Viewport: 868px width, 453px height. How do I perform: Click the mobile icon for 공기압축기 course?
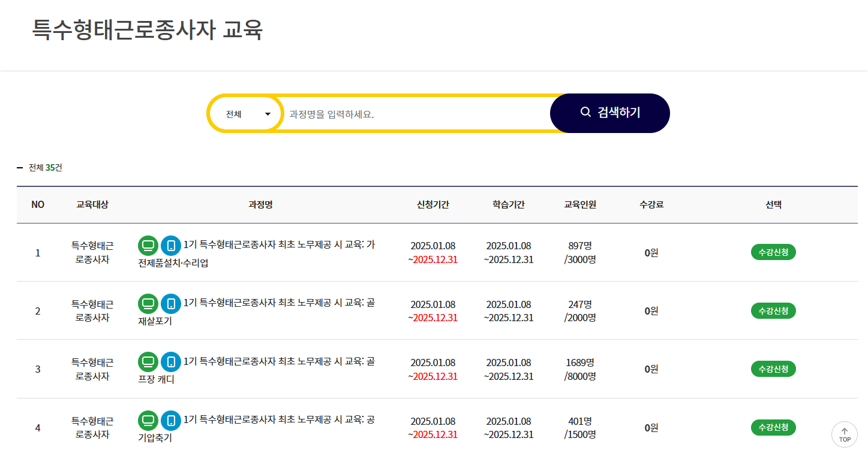(171, 420)
